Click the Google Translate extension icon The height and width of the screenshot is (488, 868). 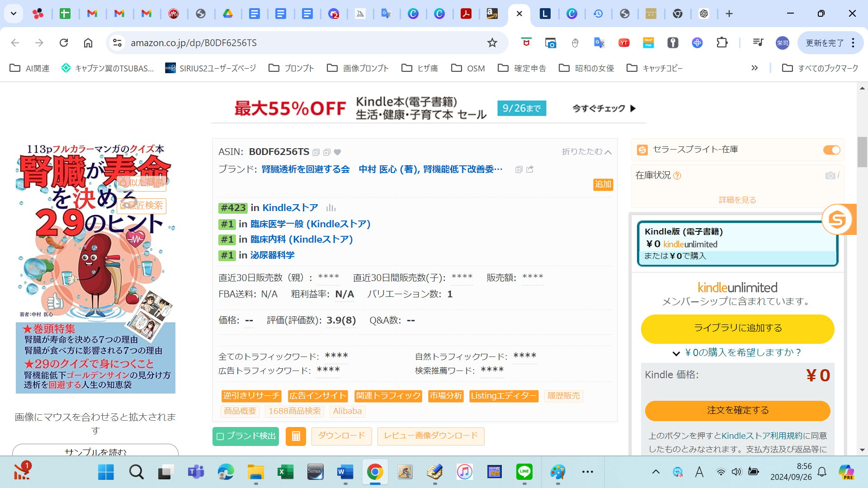click(x=599, y=42)
